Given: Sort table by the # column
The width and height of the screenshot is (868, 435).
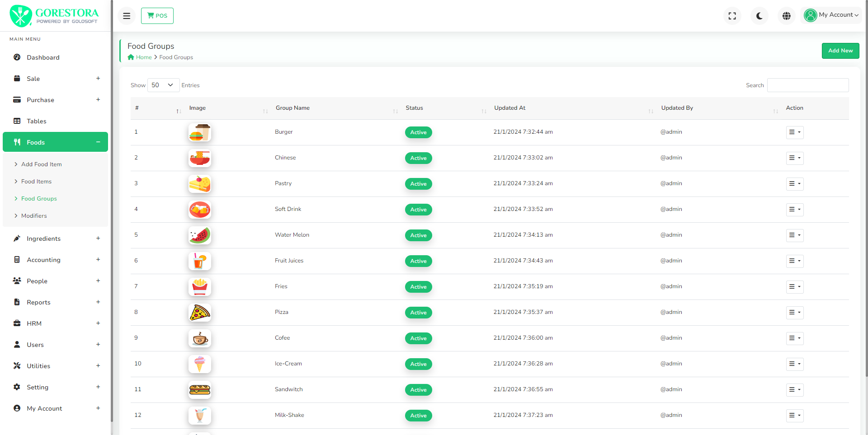Looking at the screenshot, I should pyautogui.click(x=158, y=108).
